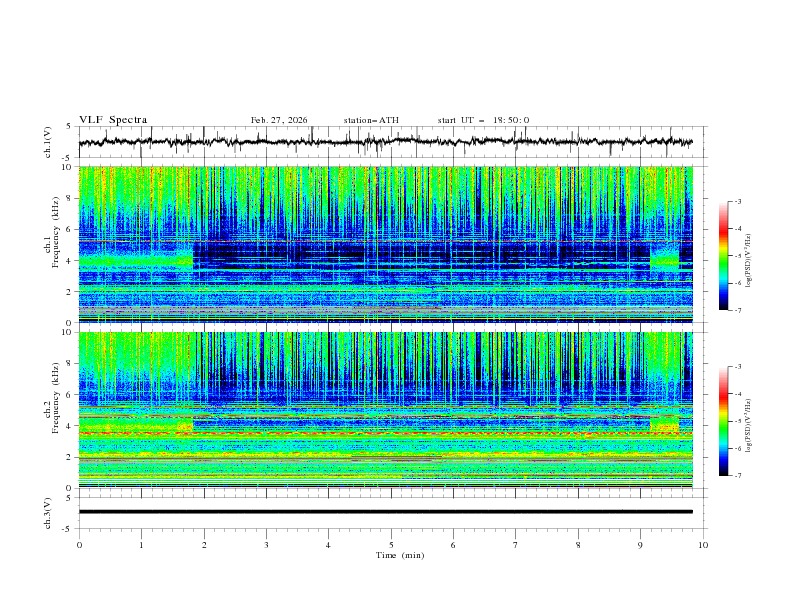Click the "VLF Spectra" plot title

click(x=113, y=120)
